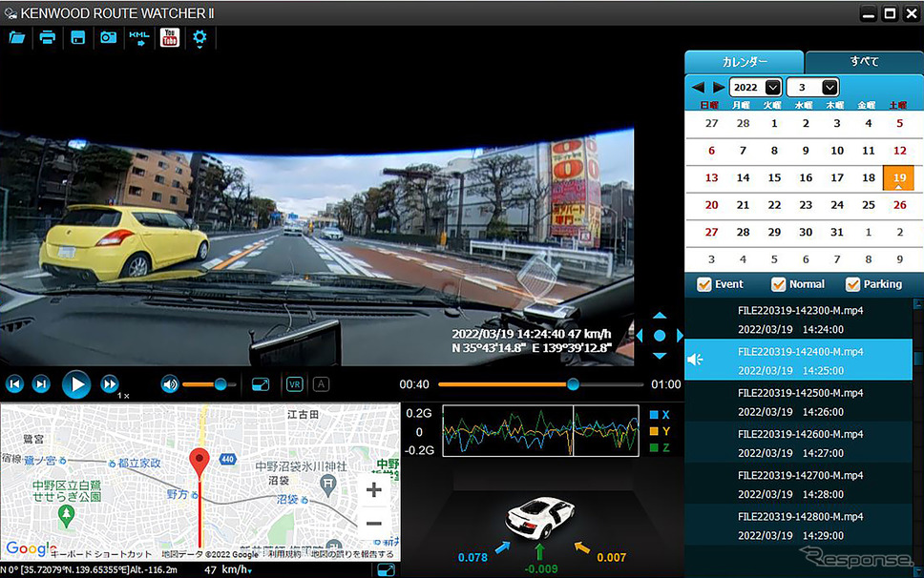Upload the video via the YouTube icon
This screenshot has height=578, width=924.
pyautogui.click(x=170, y=38)
